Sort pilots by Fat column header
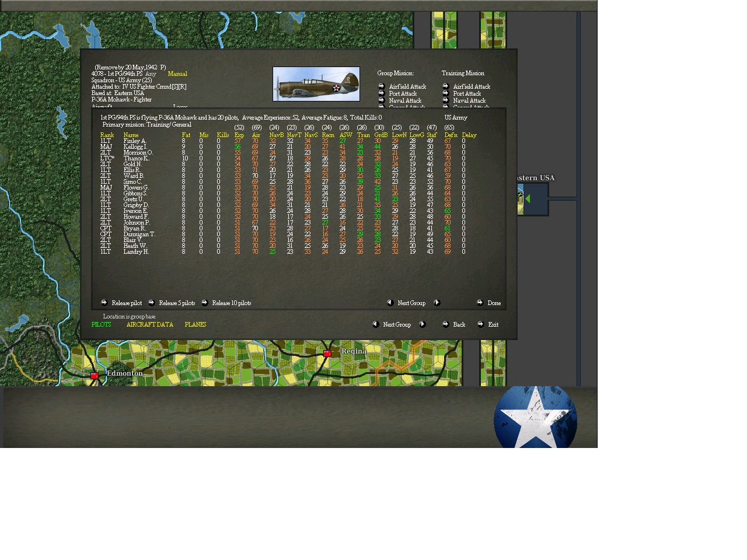 tap(186, 135)
